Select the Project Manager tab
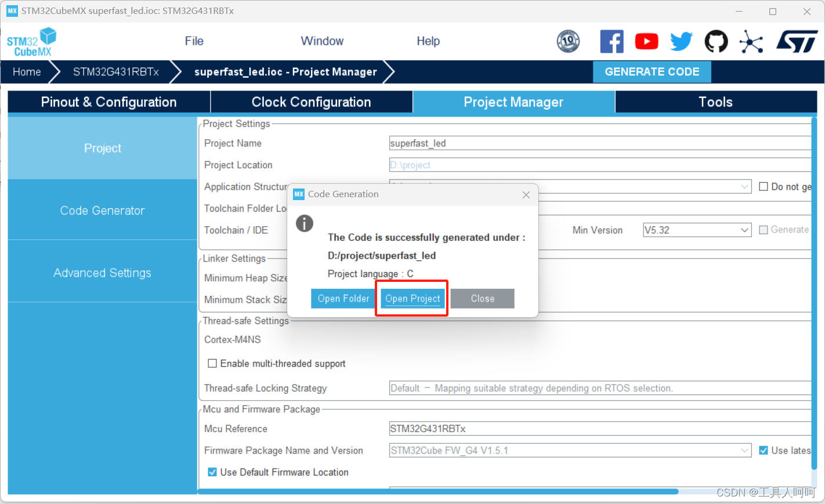 pyautogui.click(x=513, y=102)
